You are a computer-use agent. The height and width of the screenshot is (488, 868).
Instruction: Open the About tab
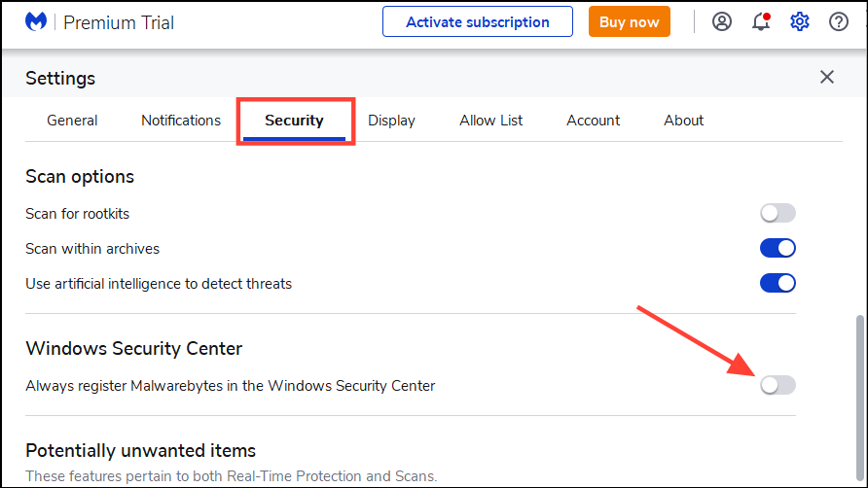(x=683, y=121)
